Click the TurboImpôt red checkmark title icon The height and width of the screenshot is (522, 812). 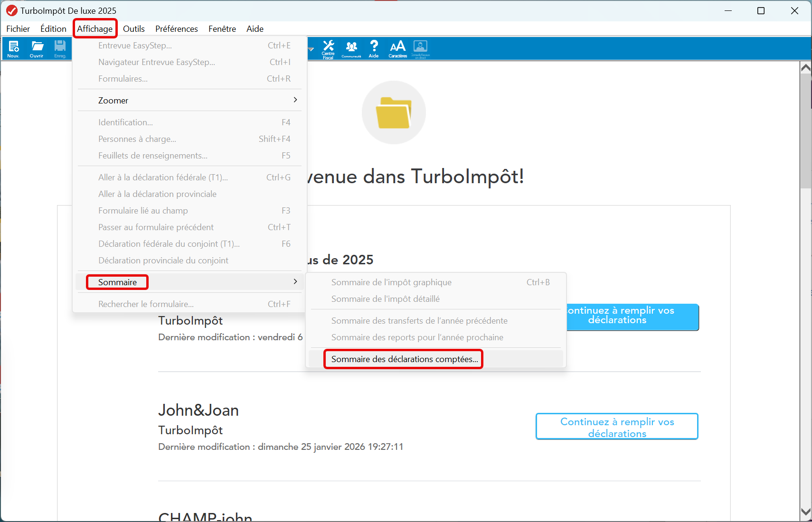11,10
